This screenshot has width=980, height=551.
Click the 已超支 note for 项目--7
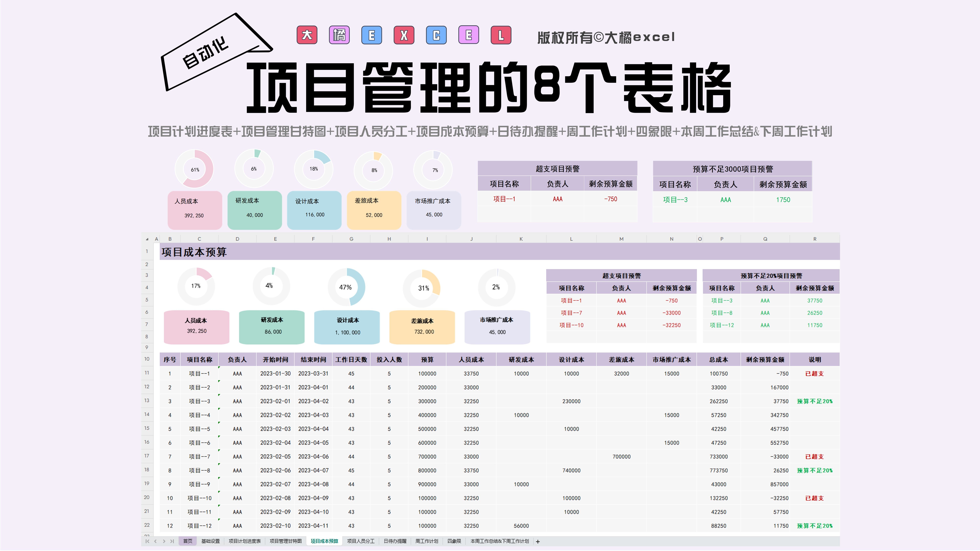(815, 456)
